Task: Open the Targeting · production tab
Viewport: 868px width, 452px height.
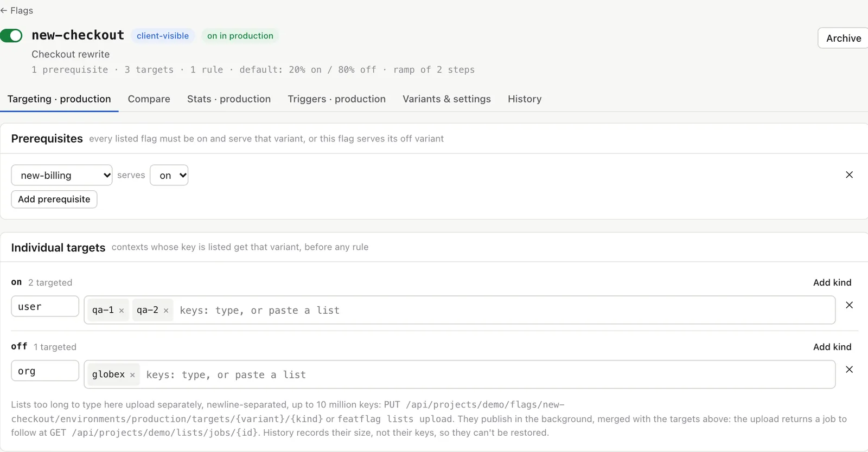Action: (x=59, y=99)
